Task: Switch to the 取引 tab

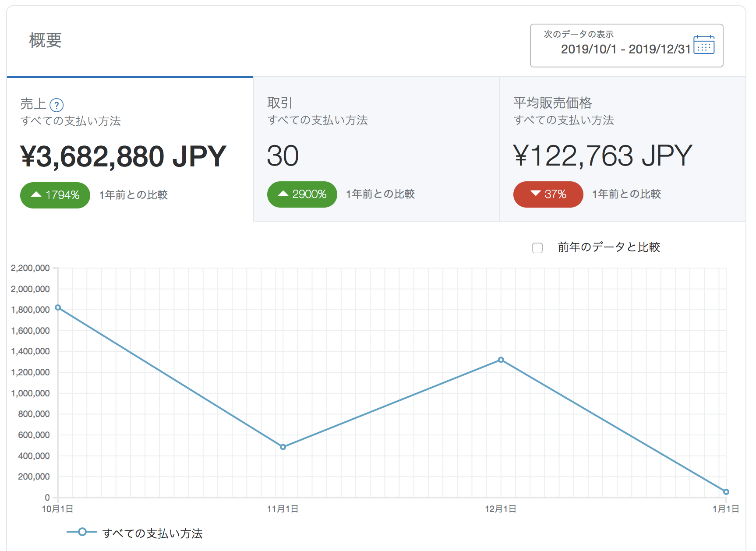Action: pos(376,149)
